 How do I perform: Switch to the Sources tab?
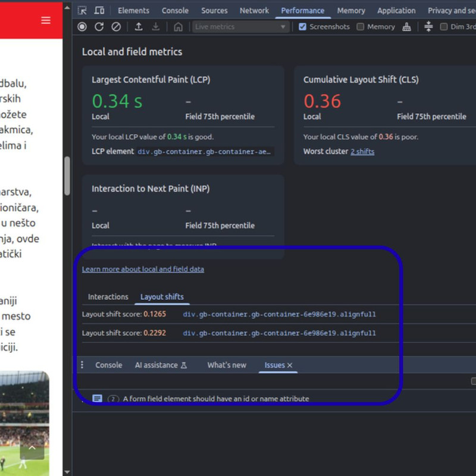[214, 11]
